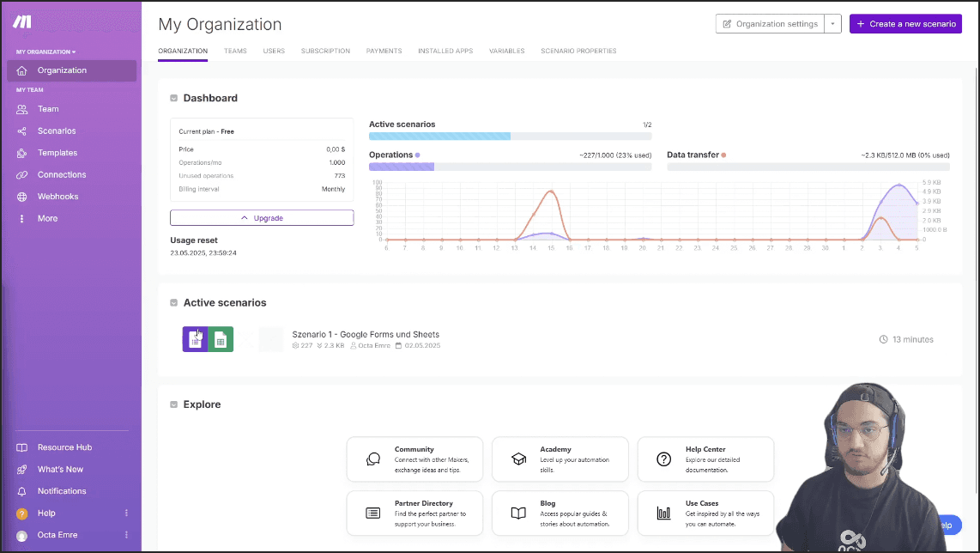Screen dimensions: 980x553
Task: Click the Community chat bubble icon
Action: [373, 459]
